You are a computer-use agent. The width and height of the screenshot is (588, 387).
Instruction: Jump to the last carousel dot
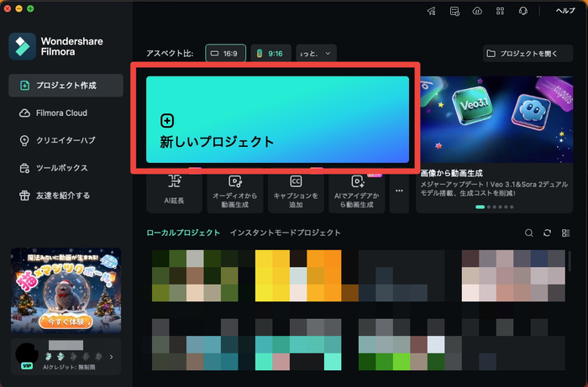pos(512,207)
